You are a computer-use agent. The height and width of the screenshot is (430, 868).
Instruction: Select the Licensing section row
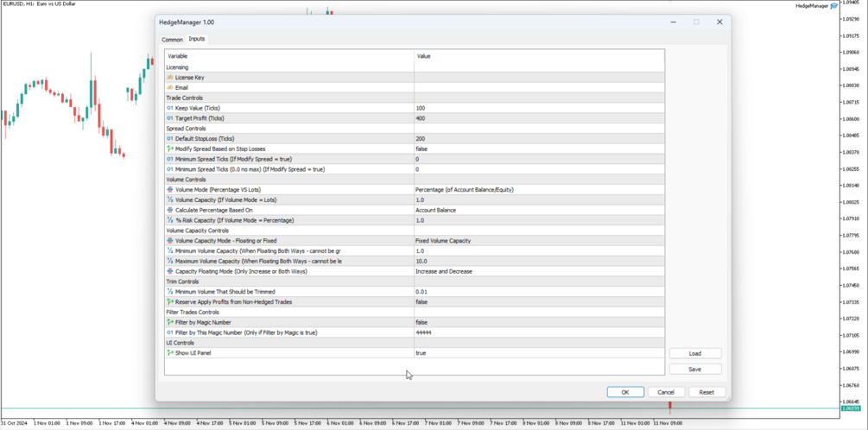click(415, 67)
